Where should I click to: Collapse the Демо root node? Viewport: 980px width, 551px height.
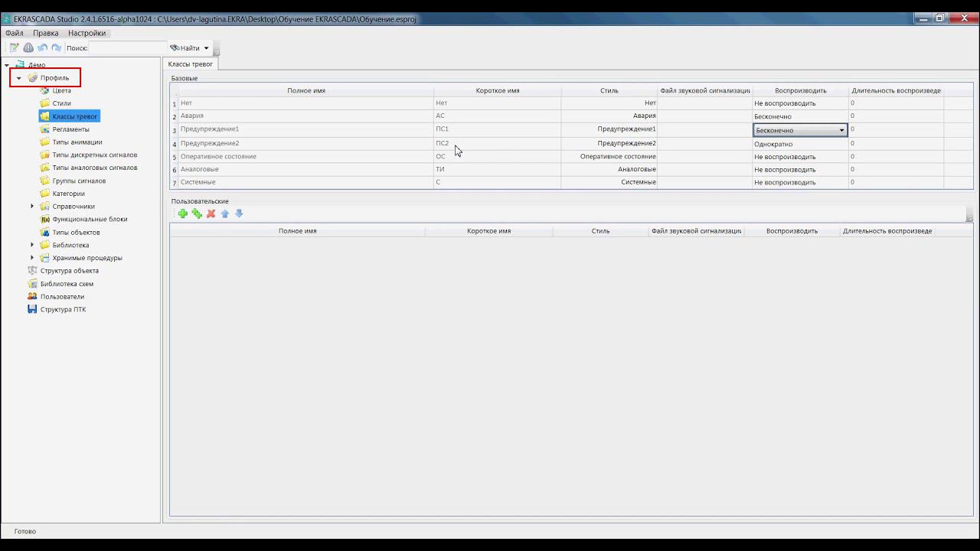click(7, 65)
